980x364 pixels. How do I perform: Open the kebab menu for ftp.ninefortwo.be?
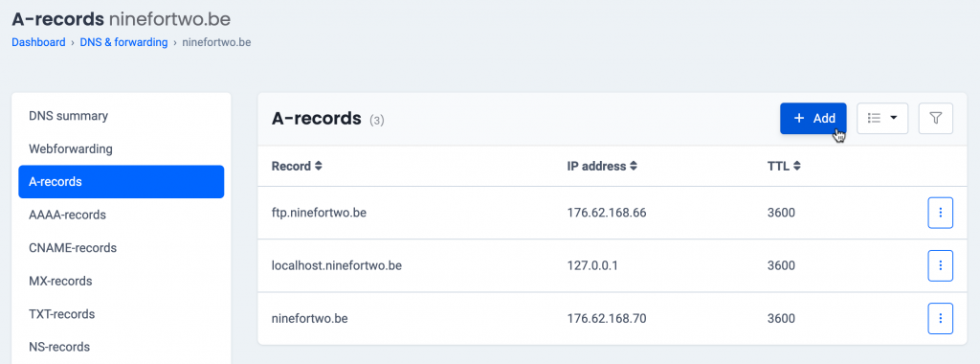940,213
